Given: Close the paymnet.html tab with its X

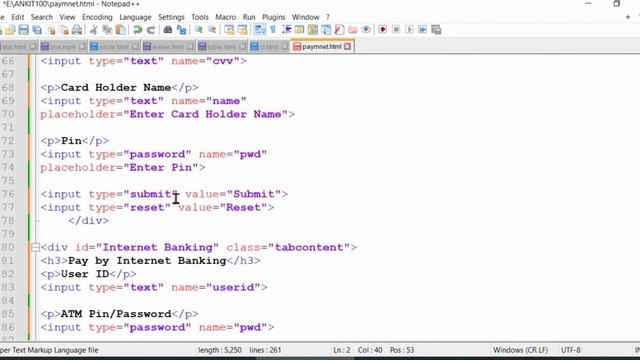Looking at the screenshot, I should (x=347, y=47).
